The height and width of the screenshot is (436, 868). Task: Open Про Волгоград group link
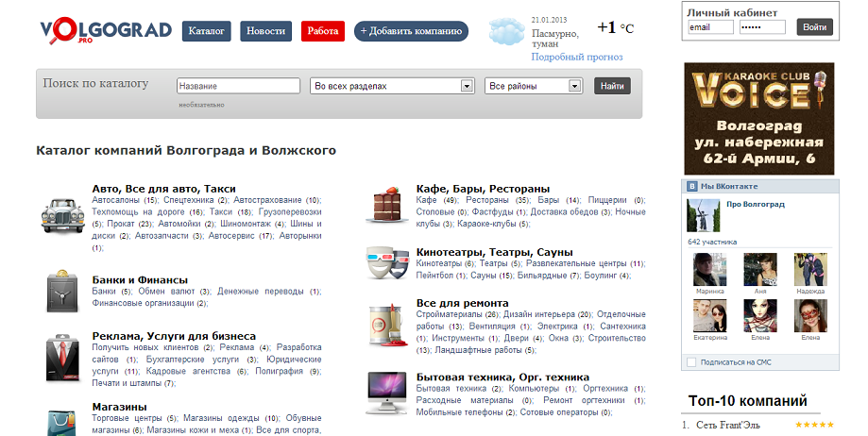click(755, 204)
